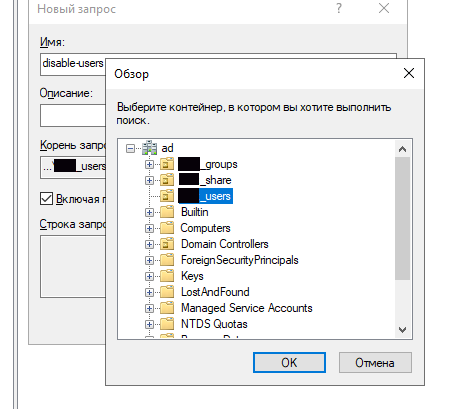Screen dimensions: 467x409
Task: Expand the Managed Service Accounts node
Action: [x=149, y=308]
